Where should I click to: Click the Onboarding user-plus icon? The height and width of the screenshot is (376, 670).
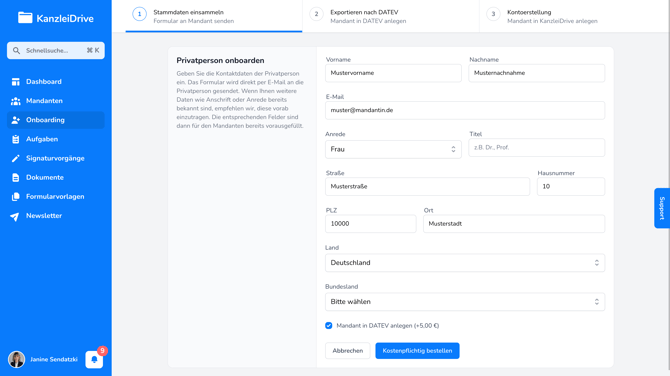click(16, 120)
